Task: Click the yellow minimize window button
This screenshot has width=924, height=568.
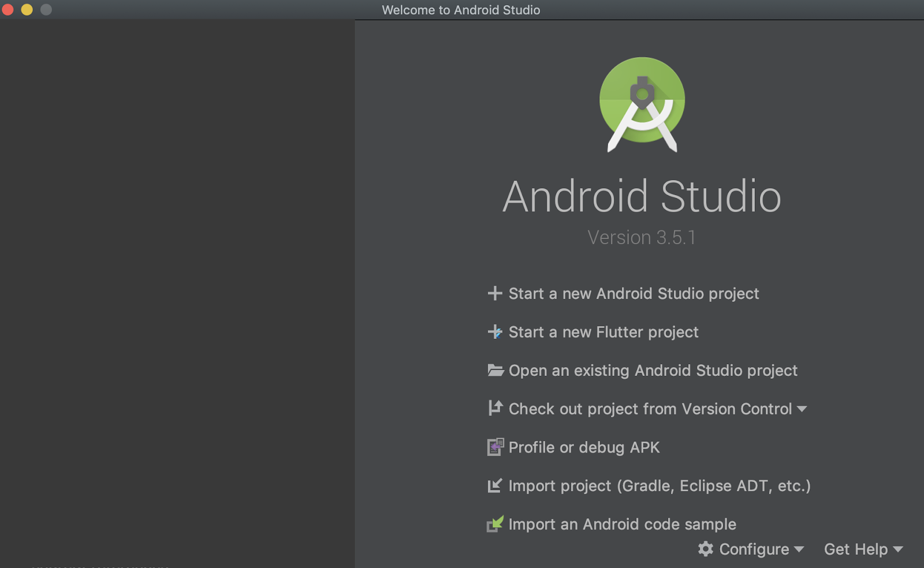Action: coord(27,9)
